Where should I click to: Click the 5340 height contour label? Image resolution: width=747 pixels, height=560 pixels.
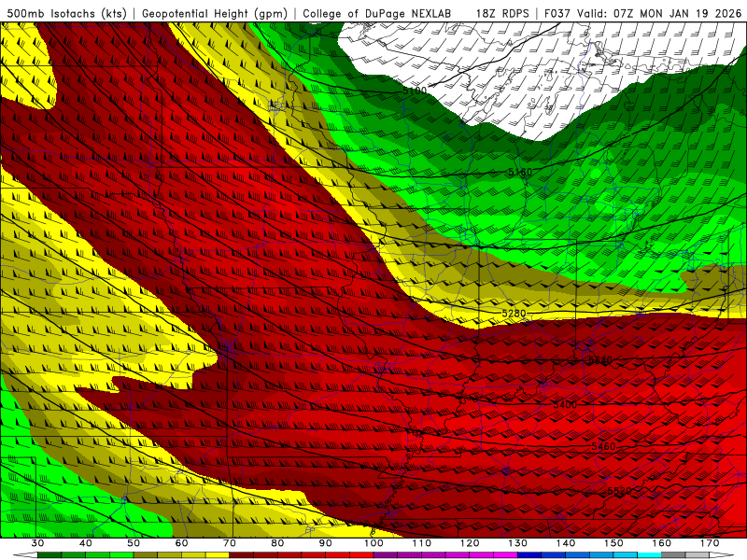click(599, 360)
